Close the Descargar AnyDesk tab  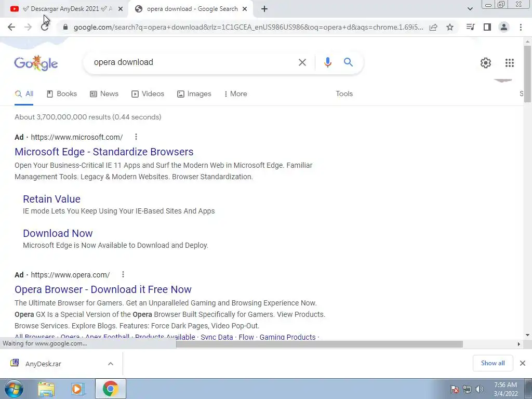pyautogui.click(x=121, y=9)
